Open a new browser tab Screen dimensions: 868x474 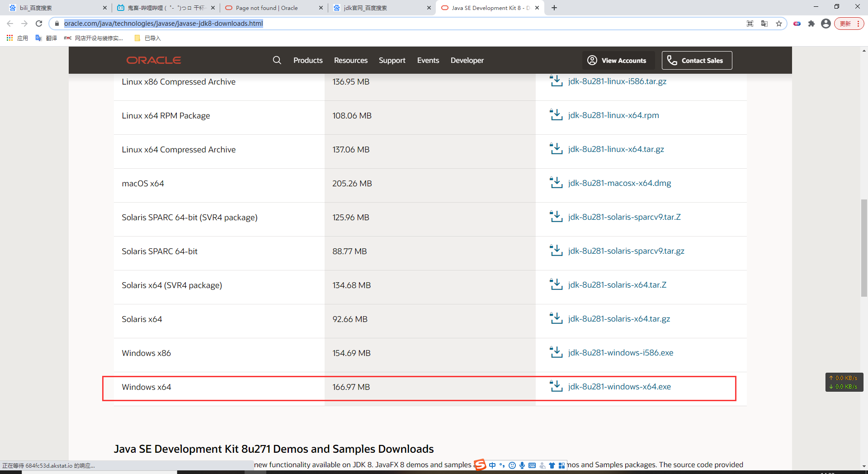[x=554, y=8]
